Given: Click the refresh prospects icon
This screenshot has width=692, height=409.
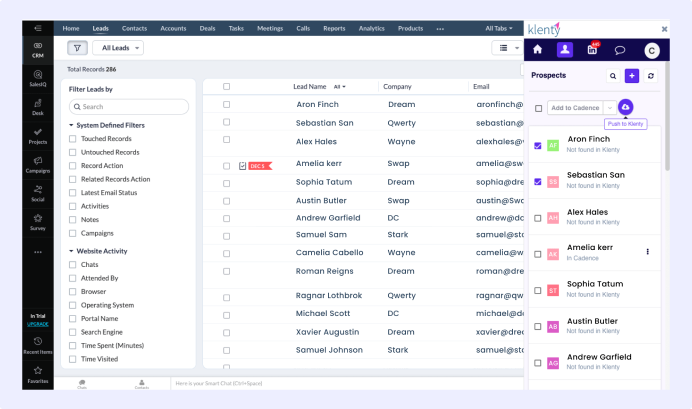Looking at the screenshot, I should pyautogui.click(x=651, y=75).
